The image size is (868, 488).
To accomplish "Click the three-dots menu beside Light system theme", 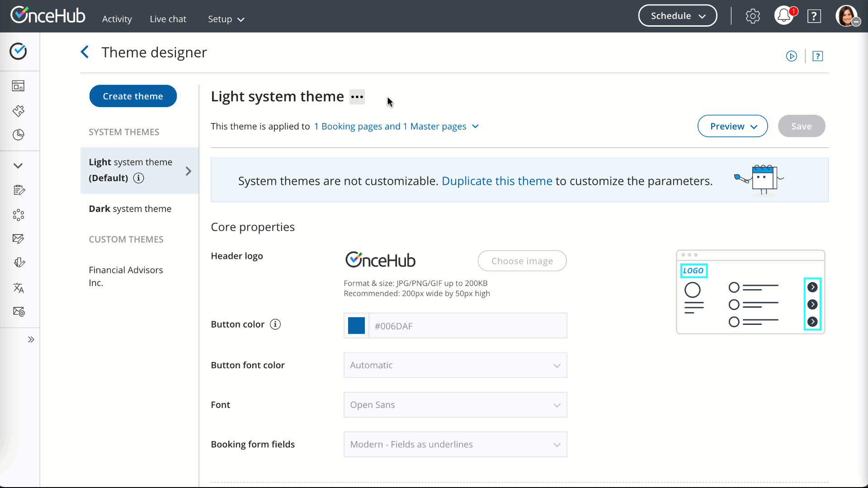I will click(x=357, y=97).
